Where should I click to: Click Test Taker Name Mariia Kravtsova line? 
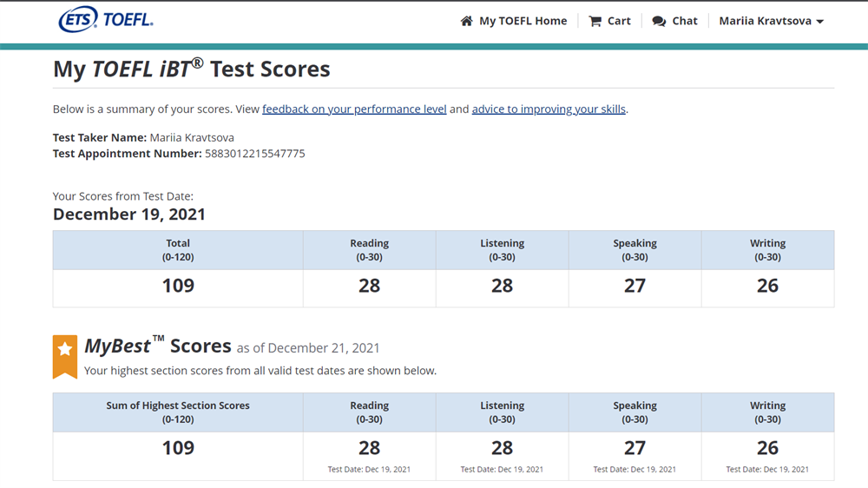(143, 137)
